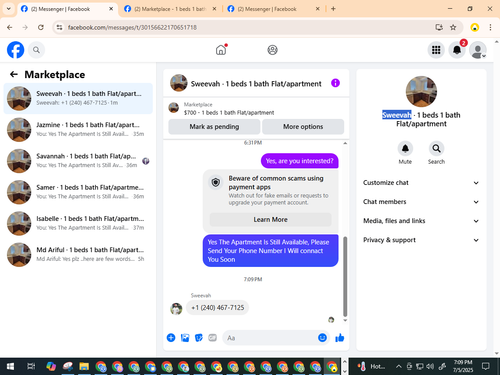This screenshot has width=500, height=375.
Task: Choose a GIF icon in composer
Action: click(x=212, y=338)
